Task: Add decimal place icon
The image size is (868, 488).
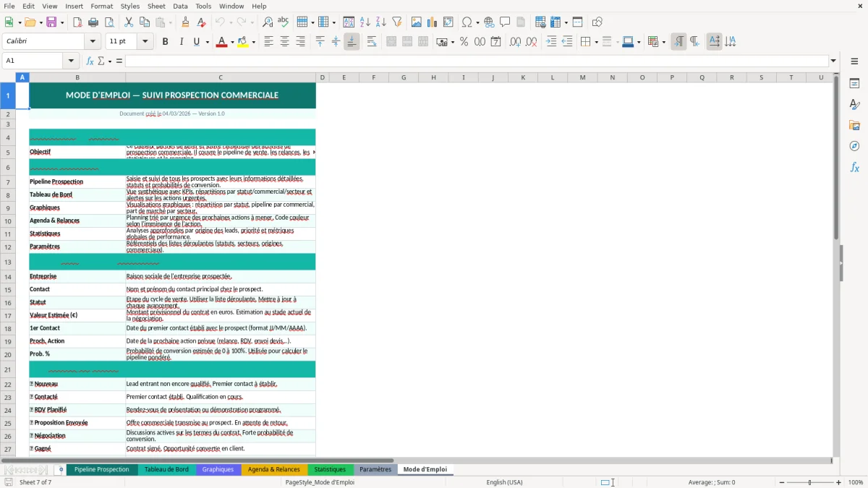Action: (515, 42)
